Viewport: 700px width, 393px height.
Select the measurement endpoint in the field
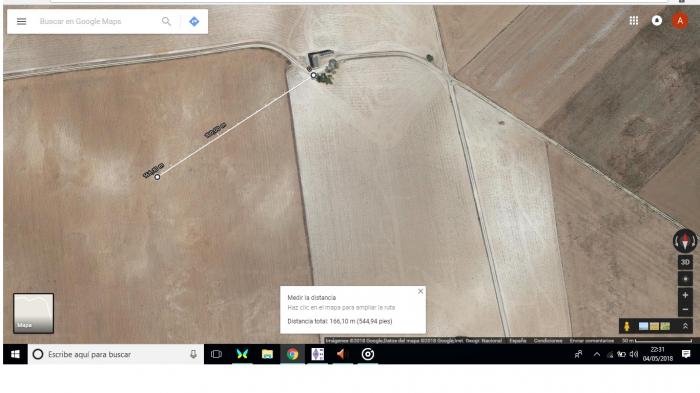[x=157, y=177]
